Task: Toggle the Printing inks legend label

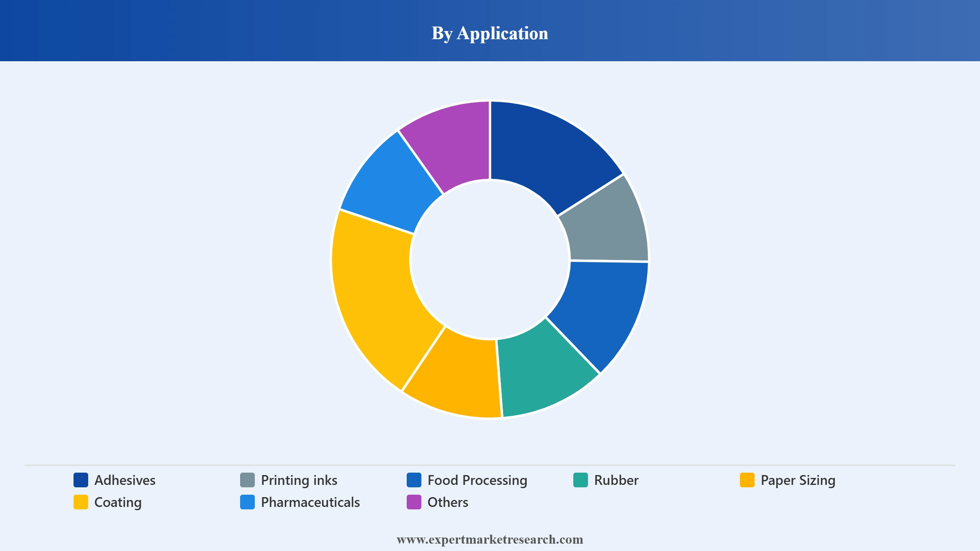Action: coord(299,480)
